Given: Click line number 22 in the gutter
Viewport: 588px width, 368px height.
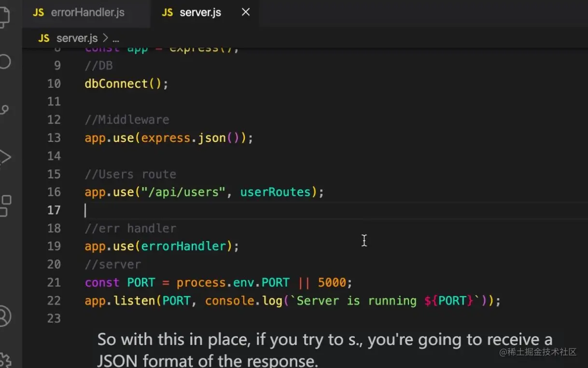Looking at the screenshot, I should [x=54, y=300].
